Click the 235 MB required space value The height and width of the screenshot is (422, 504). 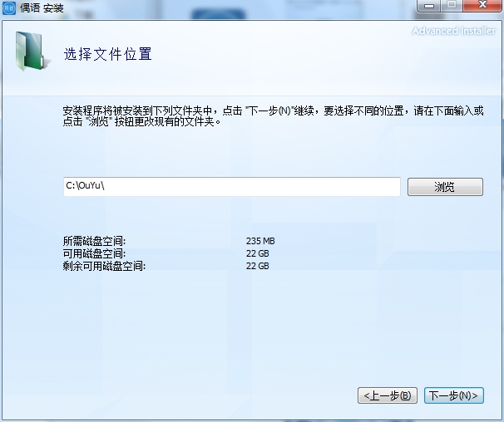click(260, 241)
